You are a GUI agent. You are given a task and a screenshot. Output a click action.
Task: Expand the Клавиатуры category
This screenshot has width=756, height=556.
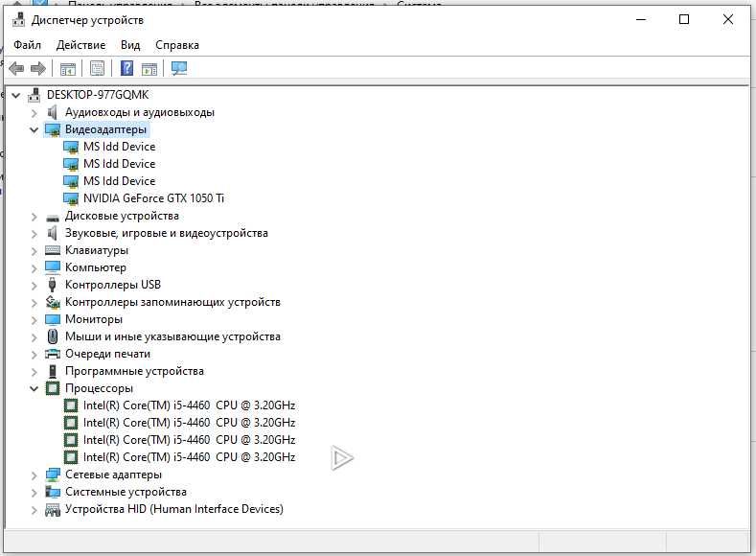[x=34, y=251]
